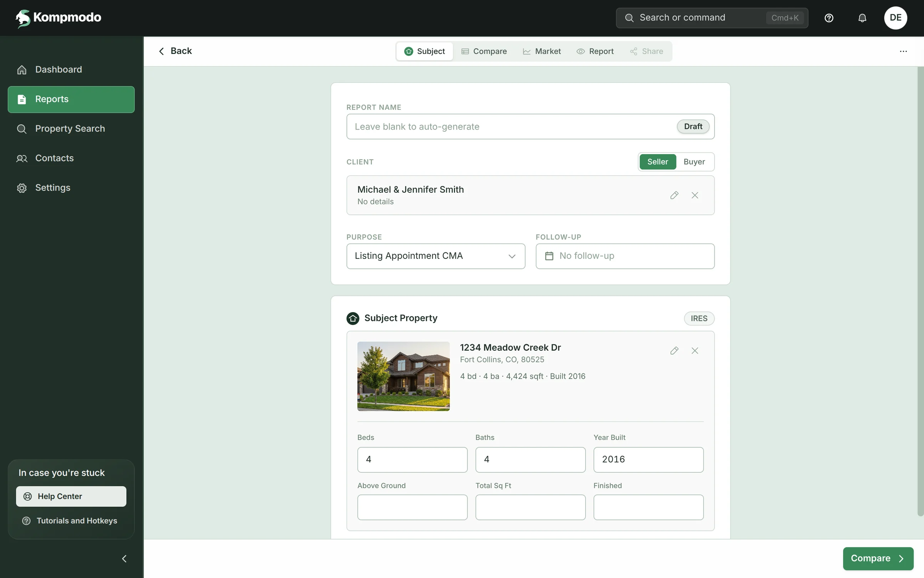Click the calendar icon in Follow-up field

[549, 256]
